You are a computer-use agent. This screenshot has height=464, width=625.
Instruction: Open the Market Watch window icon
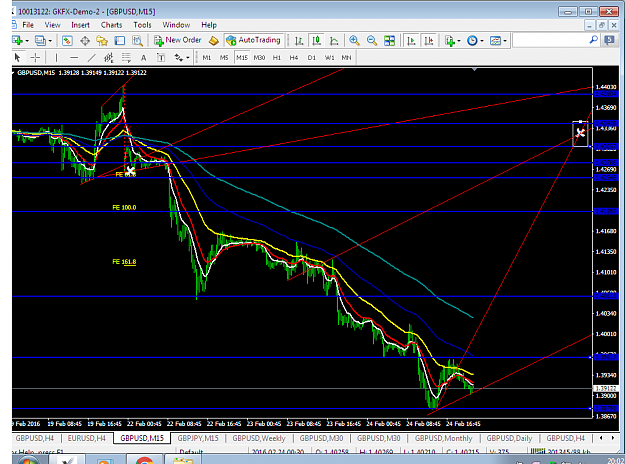coord(67,41)
